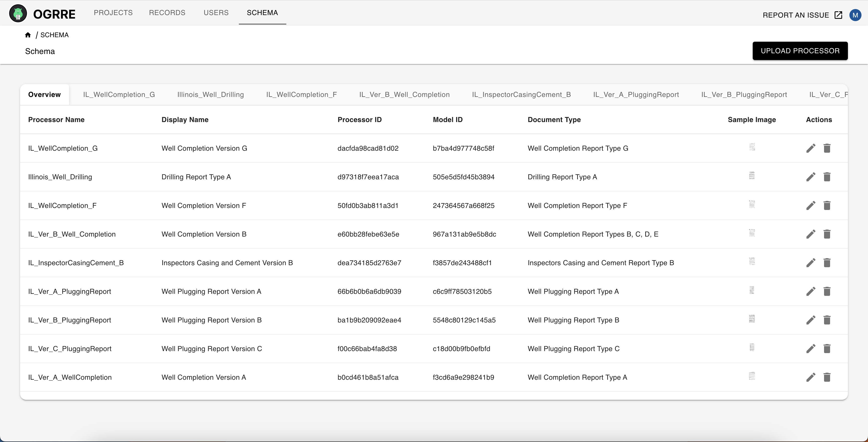Open the user avatar M menu

tap(855, 15)
